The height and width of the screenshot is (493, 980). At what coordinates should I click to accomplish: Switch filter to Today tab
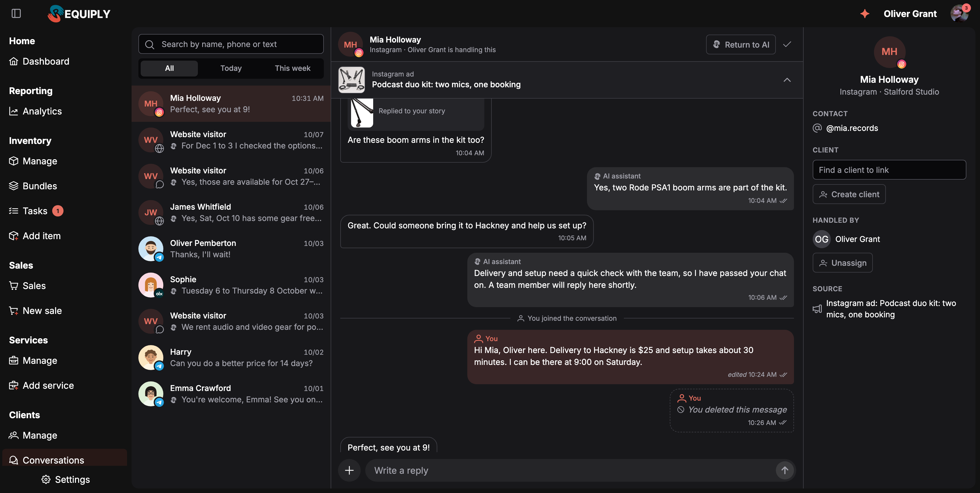pyautogui.click(x=231, y=68)
